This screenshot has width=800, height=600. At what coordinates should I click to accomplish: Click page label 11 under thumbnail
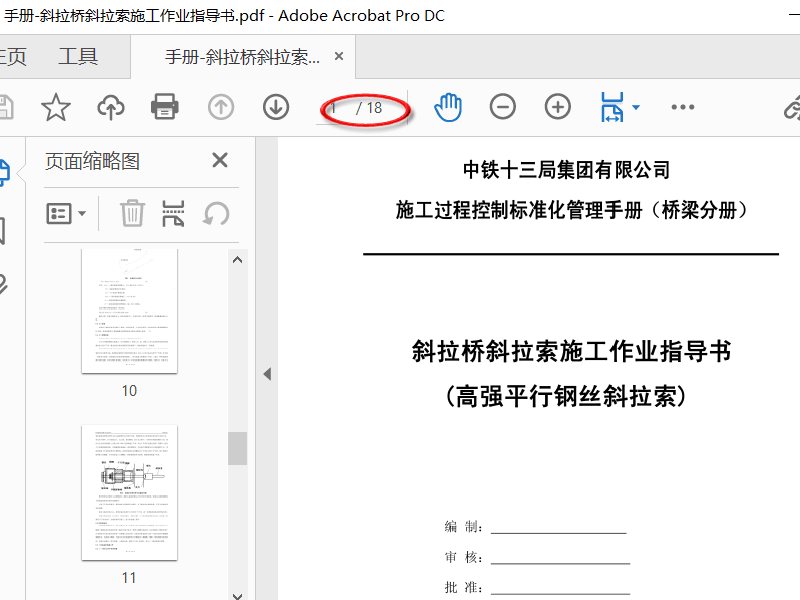130,578
